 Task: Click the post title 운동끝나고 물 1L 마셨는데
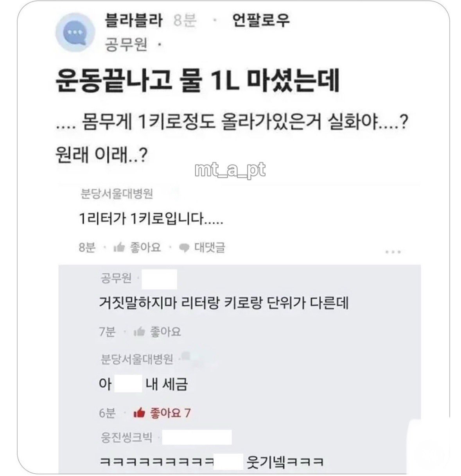(197, 81)
